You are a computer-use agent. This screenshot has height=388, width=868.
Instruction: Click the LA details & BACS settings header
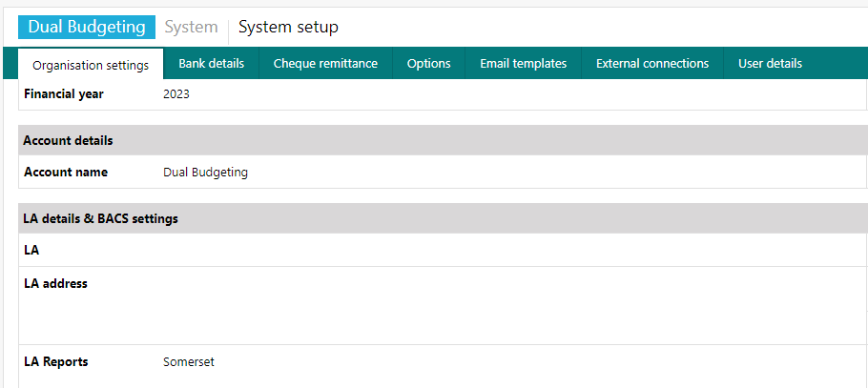[x=100, y=218]
